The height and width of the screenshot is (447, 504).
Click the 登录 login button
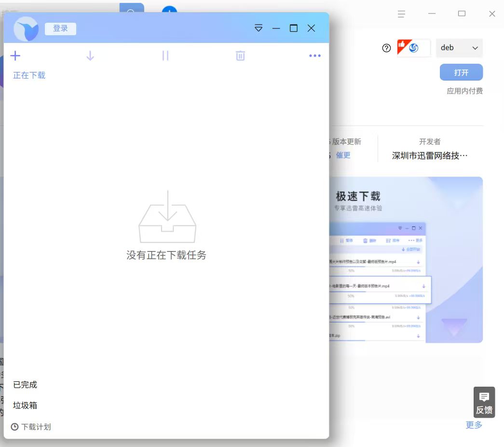(60, 28)
